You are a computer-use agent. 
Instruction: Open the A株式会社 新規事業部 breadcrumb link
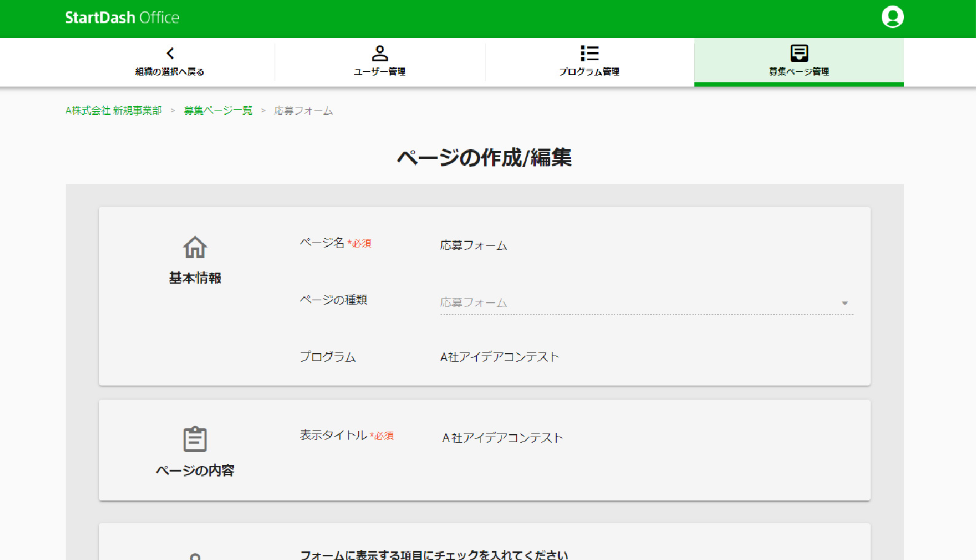pyautogui.click(x=114, y=111)
